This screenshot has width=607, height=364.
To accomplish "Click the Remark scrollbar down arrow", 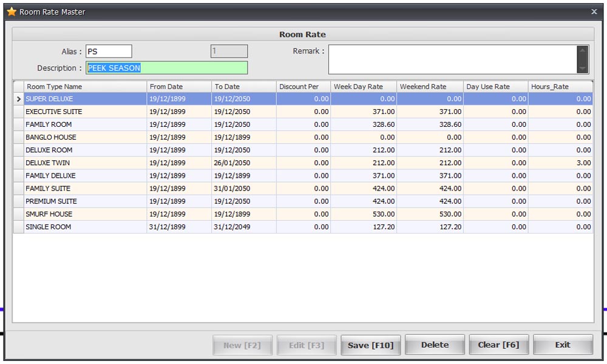I will point(583,69).
